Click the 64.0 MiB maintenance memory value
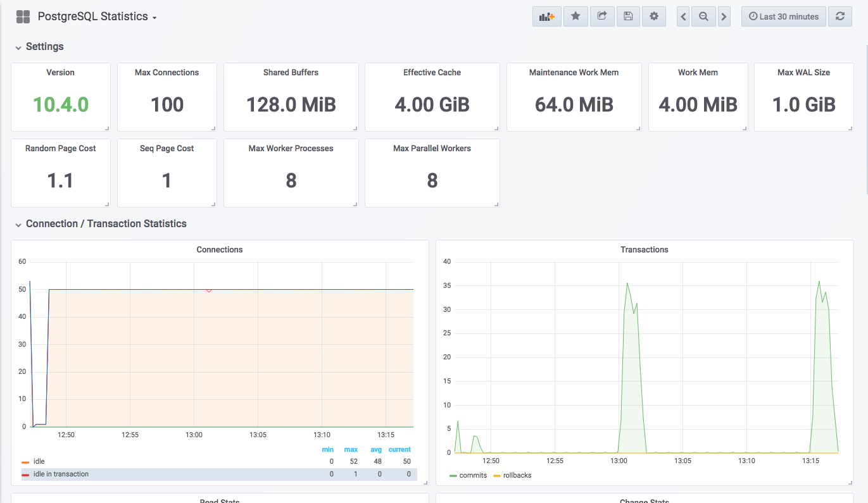Viewport: 868px width, 503px height. 574,104
